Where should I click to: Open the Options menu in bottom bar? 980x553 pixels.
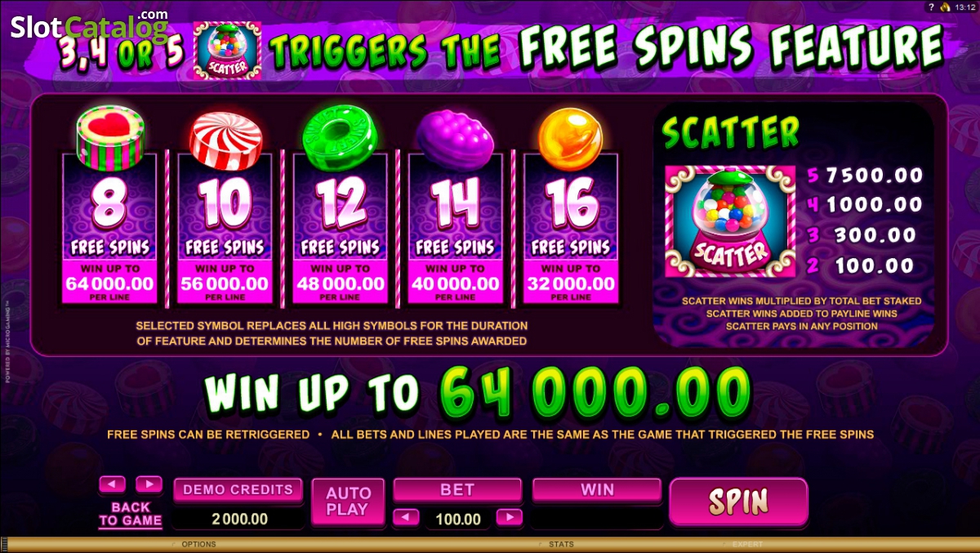click(198, 544)
